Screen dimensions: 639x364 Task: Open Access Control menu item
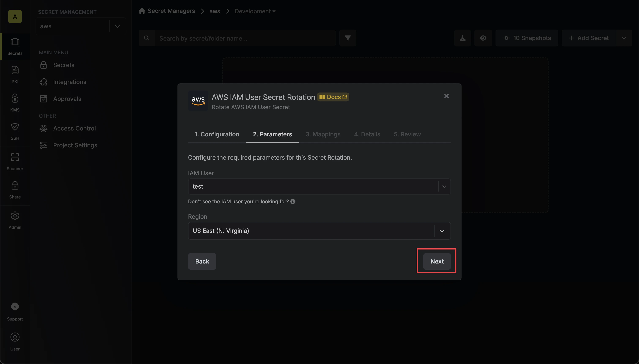[x=81, y=128]
